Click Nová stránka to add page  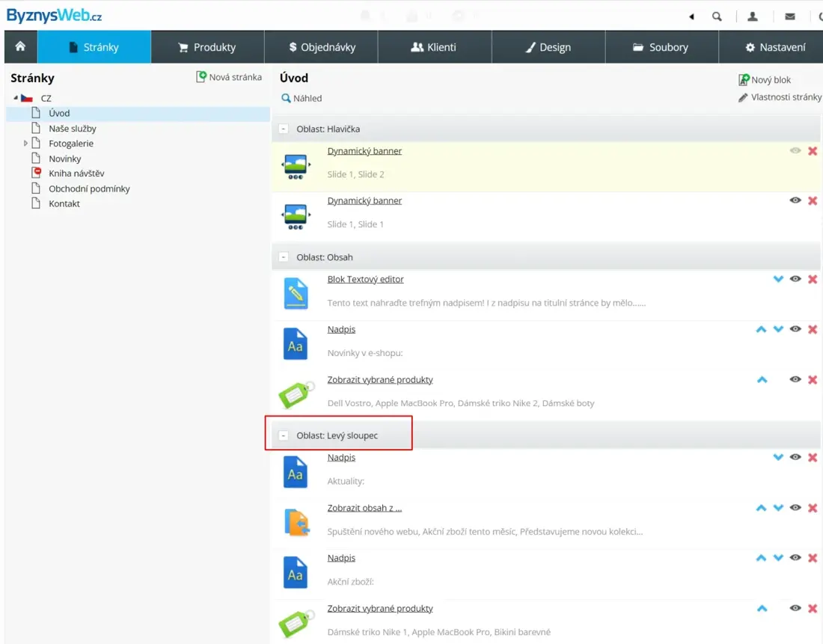[x=229, y=77]
